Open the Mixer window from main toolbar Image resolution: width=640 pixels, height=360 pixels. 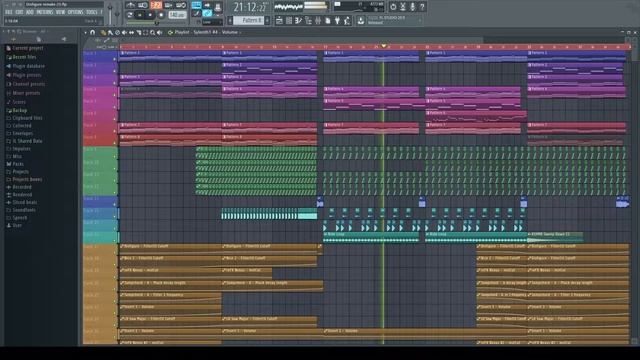point(318,20)
